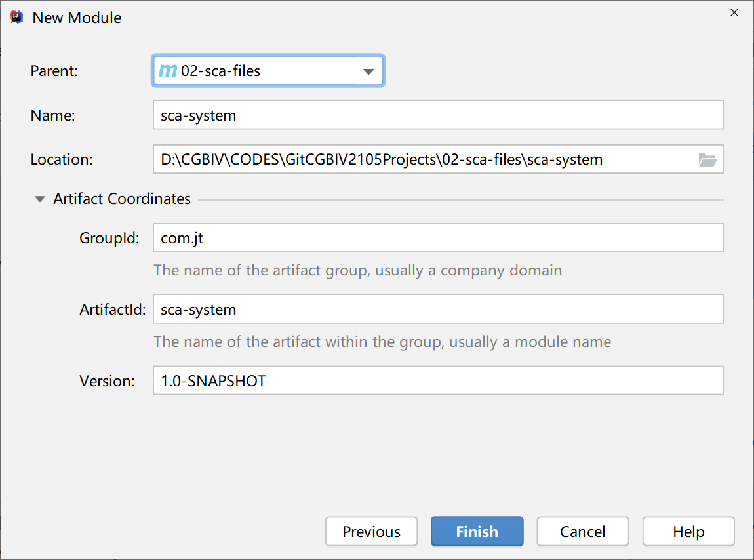Click the GroupId field showing com.jt

click(438, 238)
